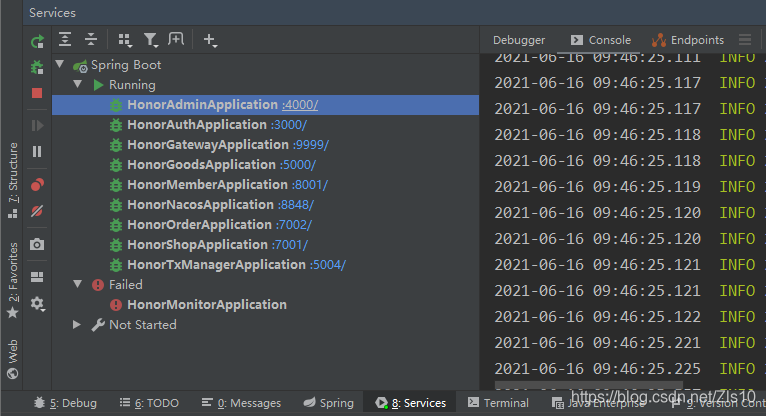Select HonorGatewayApplication service

(x=208, y=145)
